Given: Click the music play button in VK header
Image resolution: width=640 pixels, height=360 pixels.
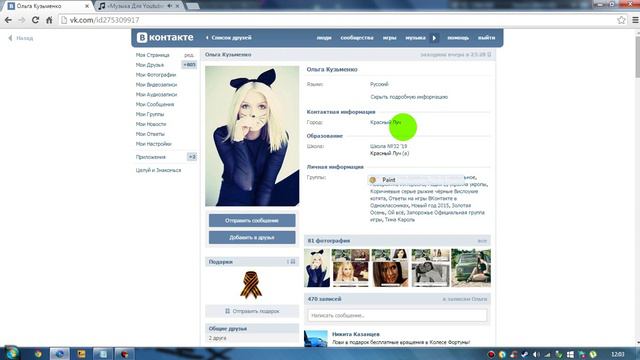Looking at the screenshot, I should coord(434,38).
